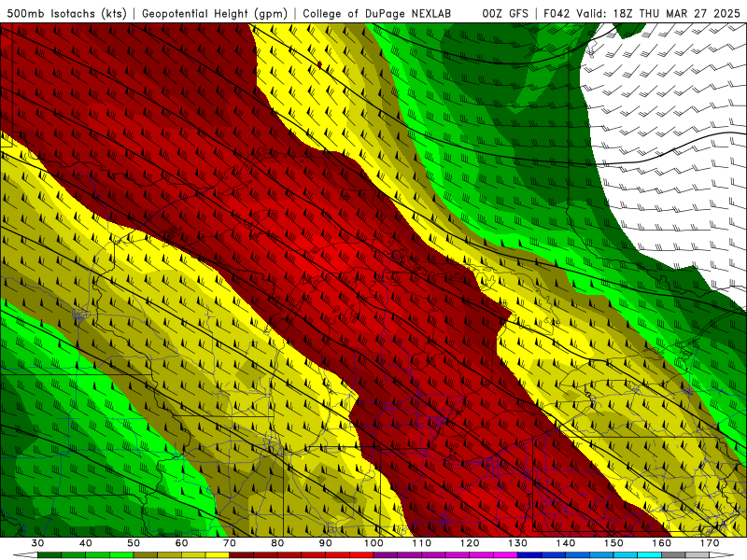Click the 120 label on the color scale
Viewport: 747px width, 560px height.
470,543
